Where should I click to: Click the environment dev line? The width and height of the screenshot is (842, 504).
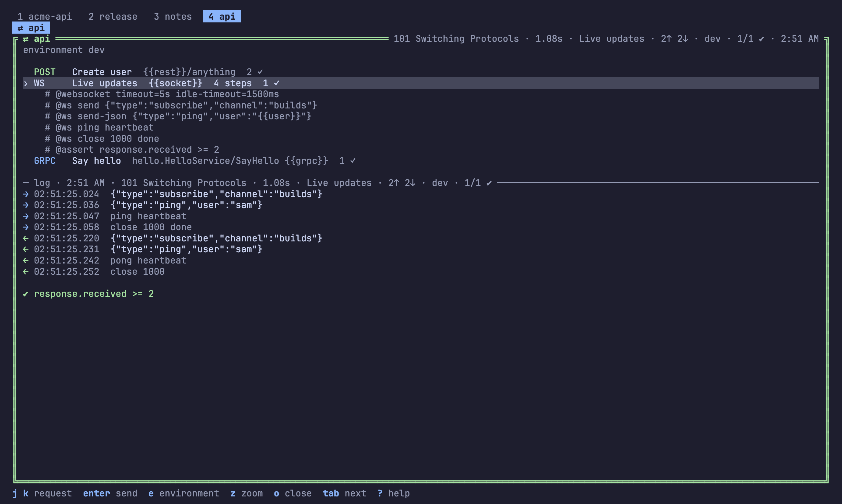64,50
